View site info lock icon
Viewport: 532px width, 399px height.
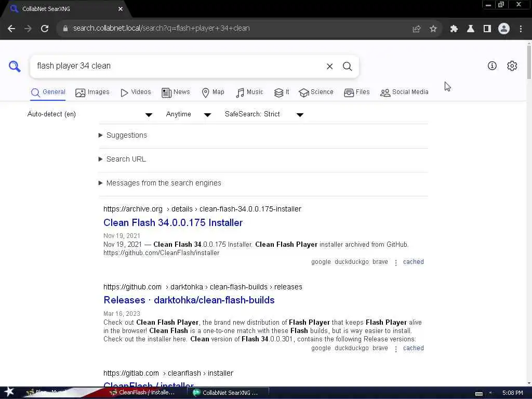(x=65, y=29)
